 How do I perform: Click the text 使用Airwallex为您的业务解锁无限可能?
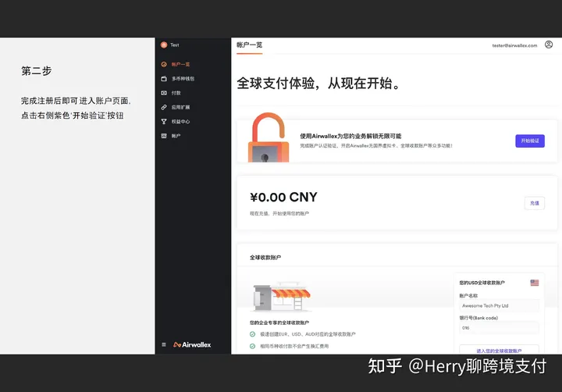(350, 137)
